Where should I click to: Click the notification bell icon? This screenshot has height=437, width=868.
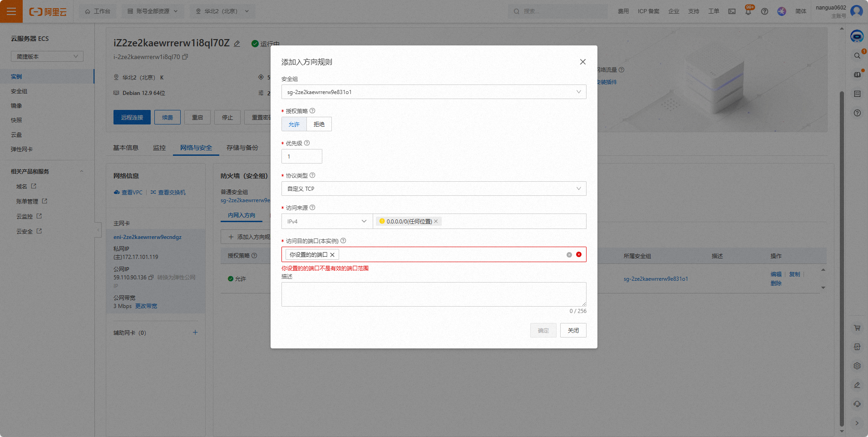tap(748, 12)
